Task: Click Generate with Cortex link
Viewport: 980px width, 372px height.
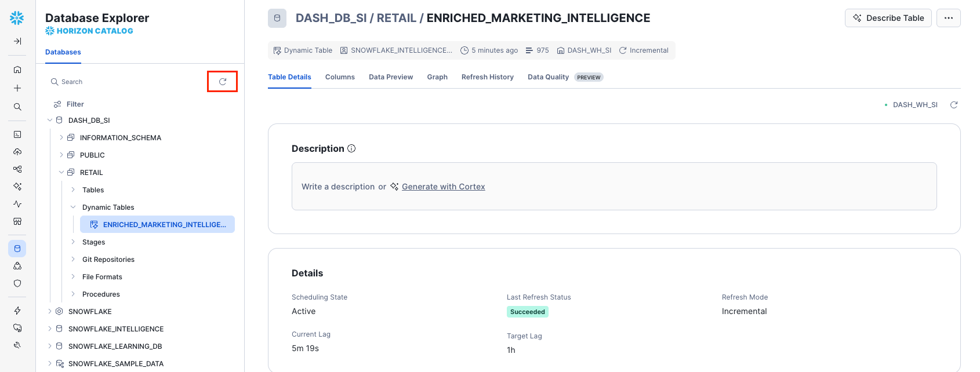Action: pyautogui.click(x=443, y=187)
